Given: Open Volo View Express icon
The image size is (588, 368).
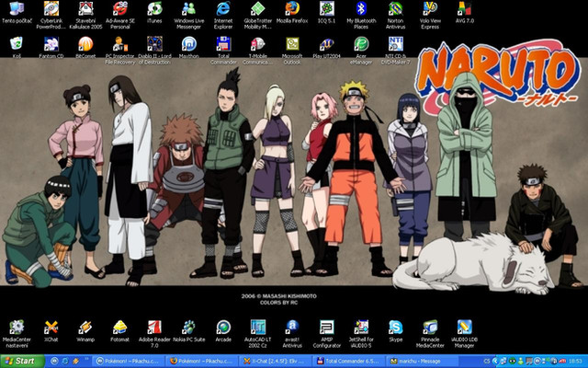Looking at the screenshot, I should coord(430,15).
